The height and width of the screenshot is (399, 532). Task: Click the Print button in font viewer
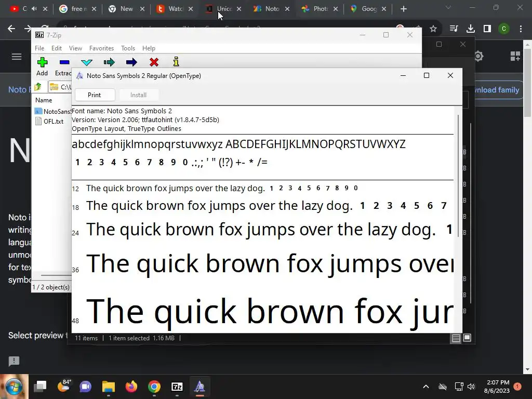(95, 95)
